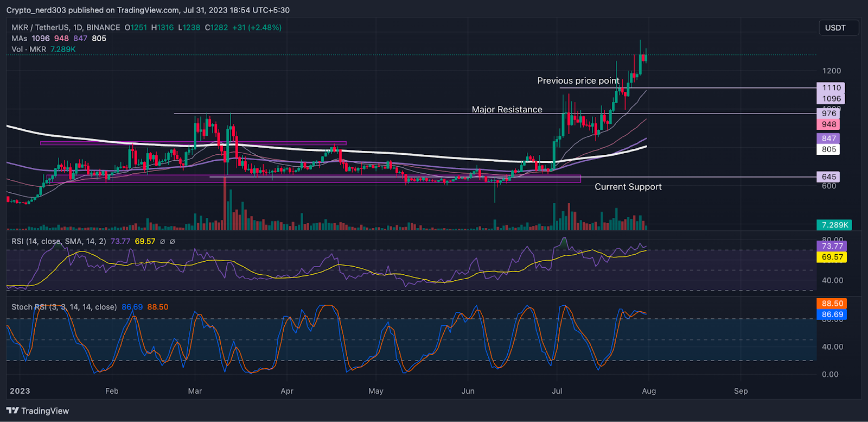Click the 'Major Resistance' annotation text
868x422 pixels.
coord(507,109)
